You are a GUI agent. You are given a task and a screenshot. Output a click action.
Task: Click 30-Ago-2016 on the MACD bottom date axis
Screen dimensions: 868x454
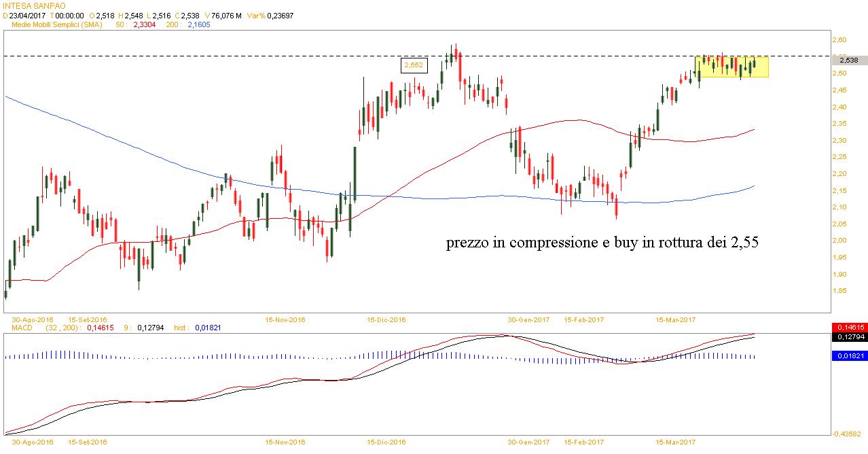click(x=33, y=442)
